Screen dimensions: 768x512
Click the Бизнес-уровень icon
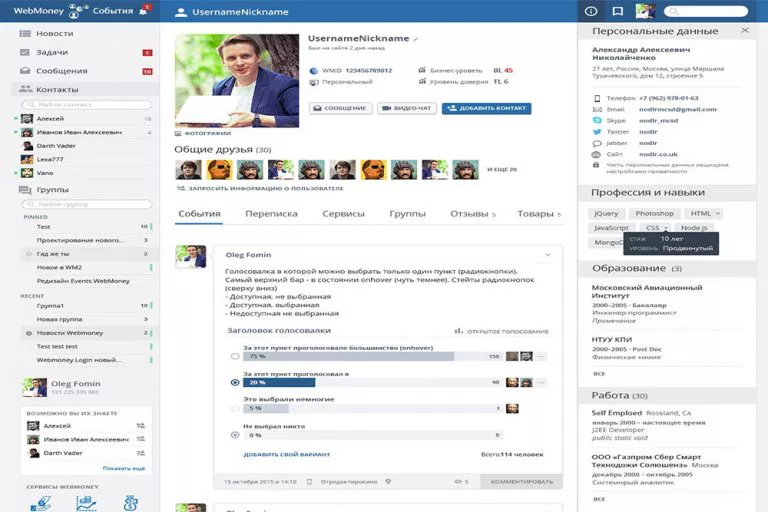click(x=422, y=70)
